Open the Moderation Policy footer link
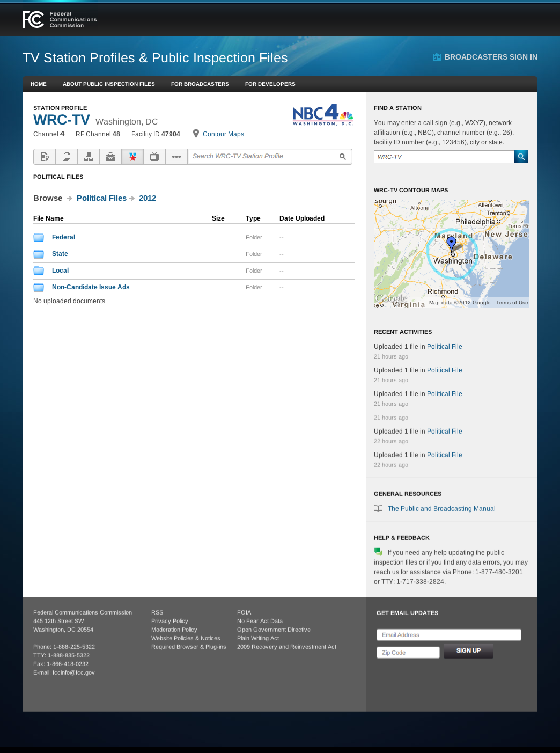 [174, 630]
